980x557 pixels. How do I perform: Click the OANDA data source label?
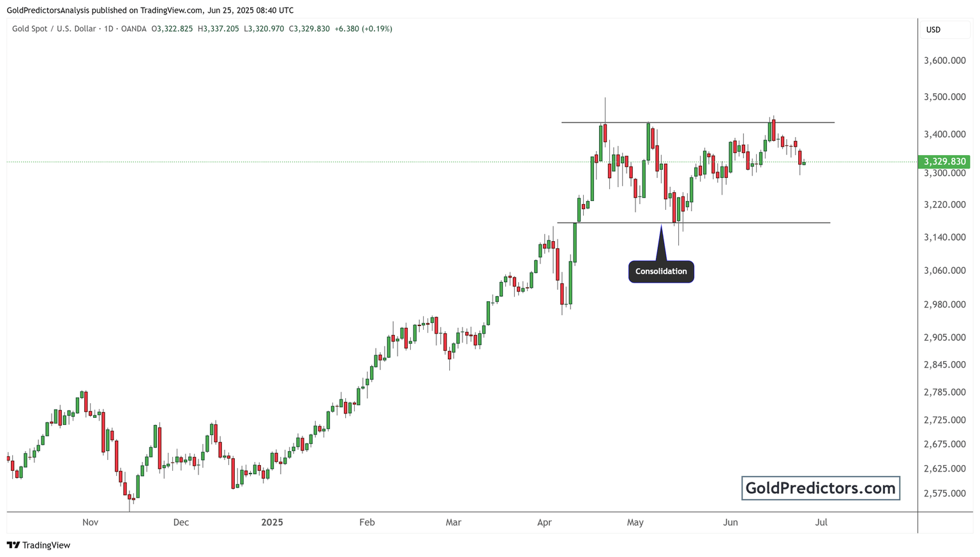click(x=134, y=29)
